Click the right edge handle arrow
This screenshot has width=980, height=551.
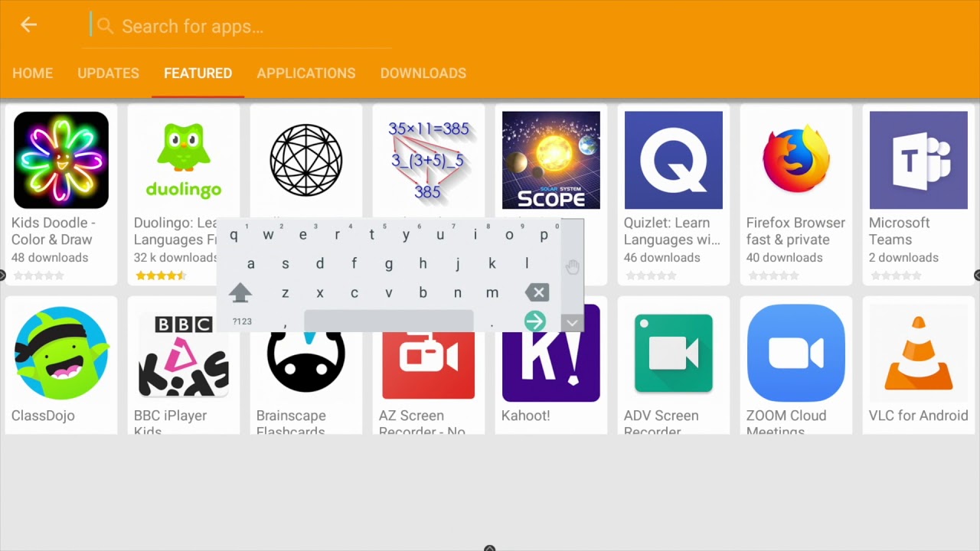pyautogui.click(x=977, y=275)
